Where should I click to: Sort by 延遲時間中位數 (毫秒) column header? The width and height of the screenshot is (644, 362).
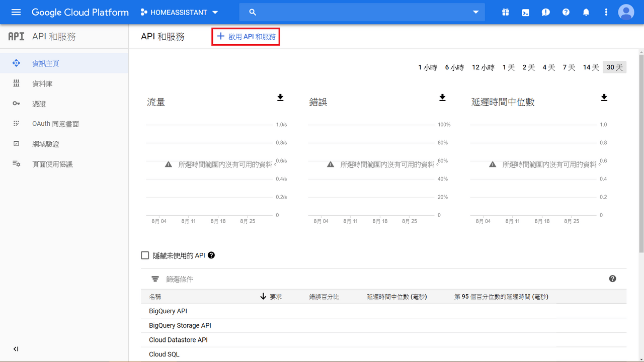397,297
